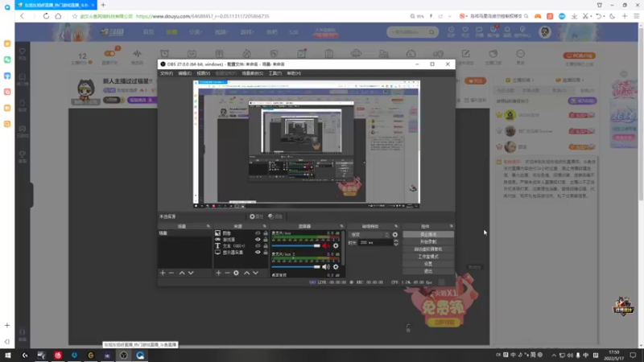The width and height of the screenshot is (644, 362).
Task: Toggle lock on the 游戏源 source
Action: click(266, 239)
